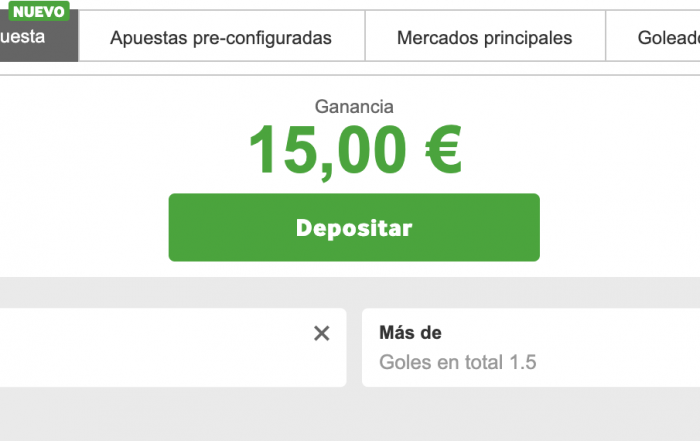Open the Apuestas pre-configuradas tab
Screen dimensions: 700x441
pos(221,38)
